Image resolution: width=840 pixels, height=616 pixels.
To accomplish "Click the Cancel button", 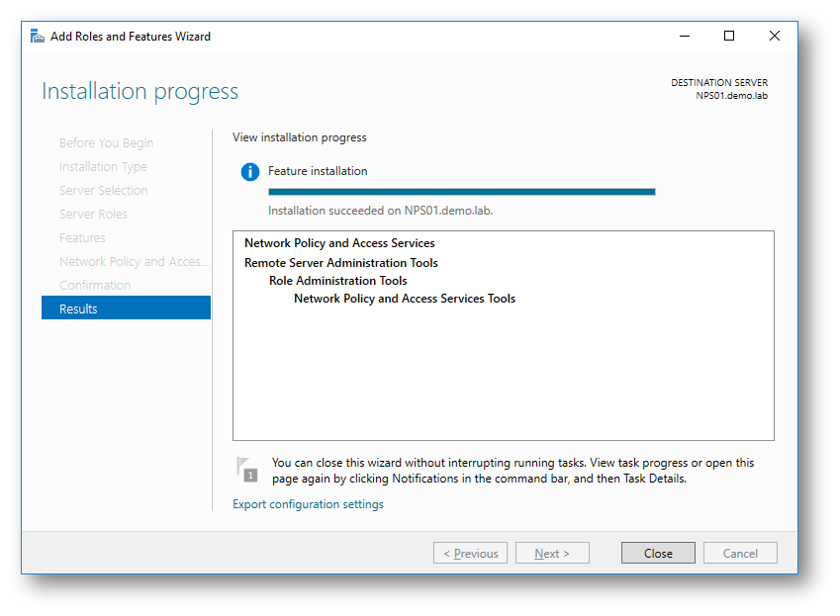I will 739,554.
